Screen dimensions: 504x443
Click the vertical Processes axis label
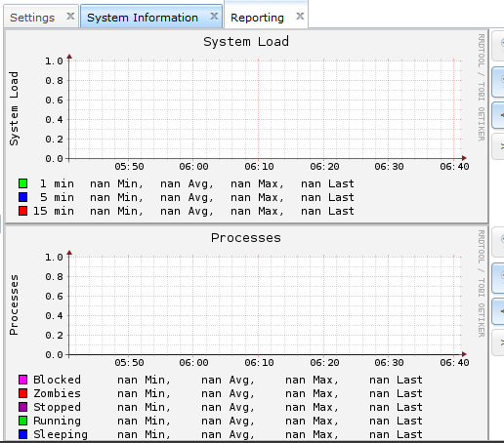point(14,304)
